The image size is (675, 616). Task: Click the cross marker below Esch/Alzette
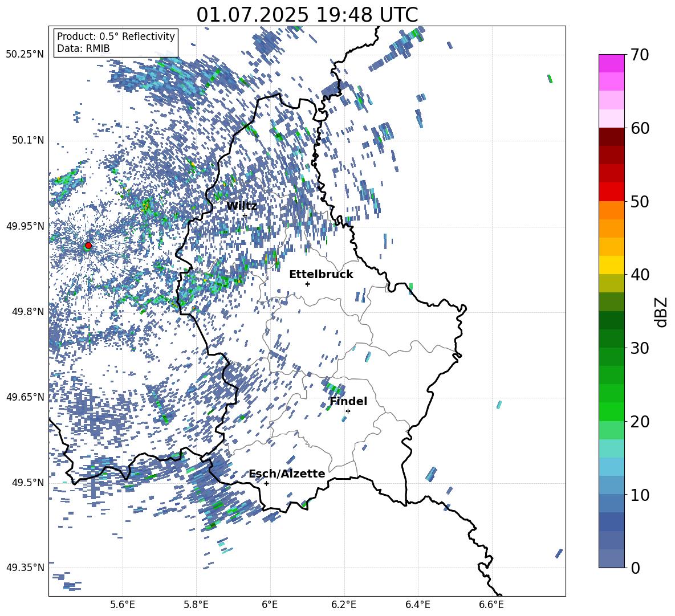266,483
